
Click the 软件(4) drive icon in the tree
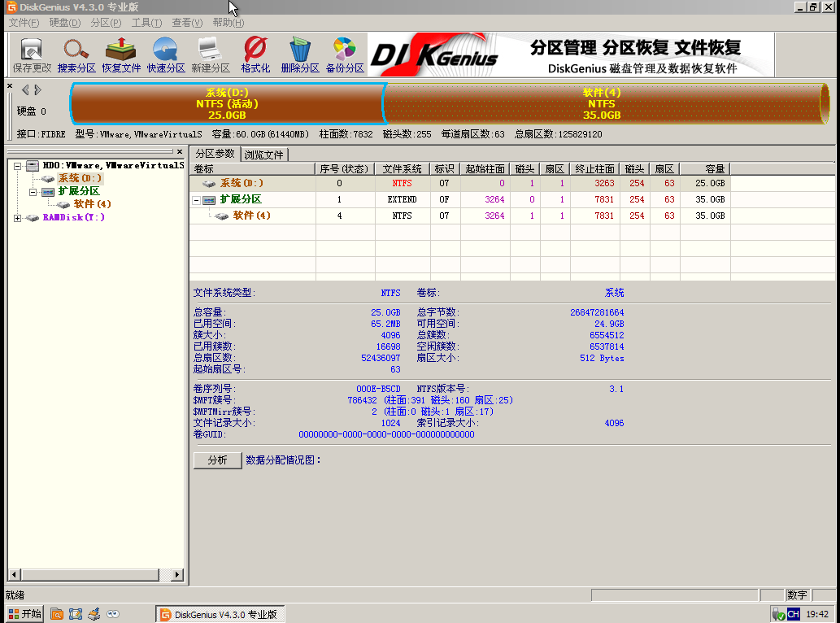point(63,204)
